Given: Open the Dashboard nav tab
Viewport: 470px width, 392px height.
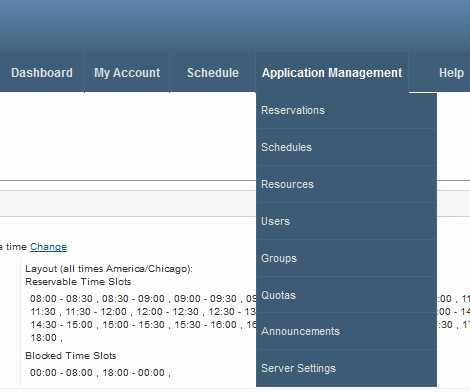Looking at the screenshot, I should [42, 73].
